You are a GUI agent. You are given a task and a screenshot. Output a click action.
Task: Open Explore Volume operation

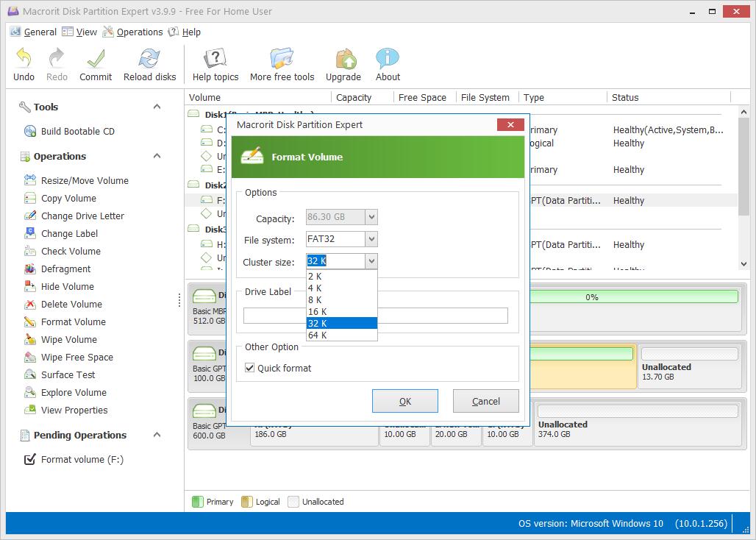click(x=74, y=393)
